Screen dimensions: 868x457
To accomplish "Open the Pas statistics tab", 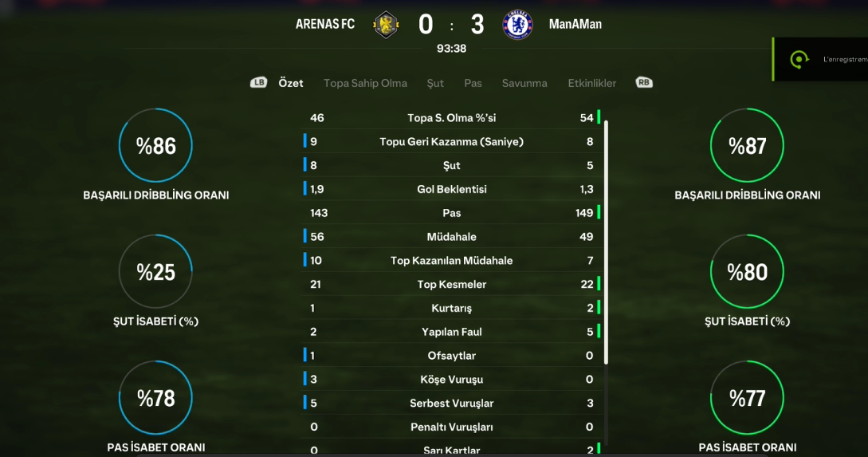I will coord(473,83).
